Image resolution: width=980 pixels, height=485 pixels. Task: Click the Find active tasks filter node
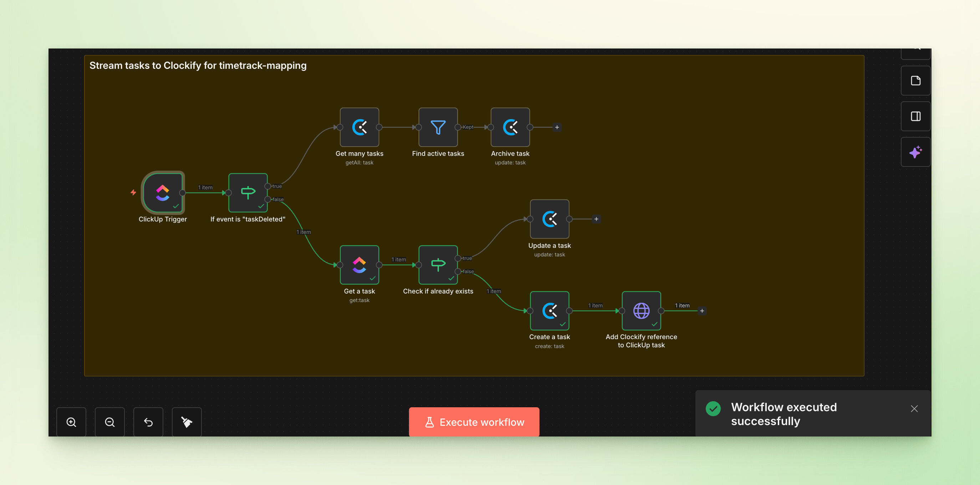point(438,127)
